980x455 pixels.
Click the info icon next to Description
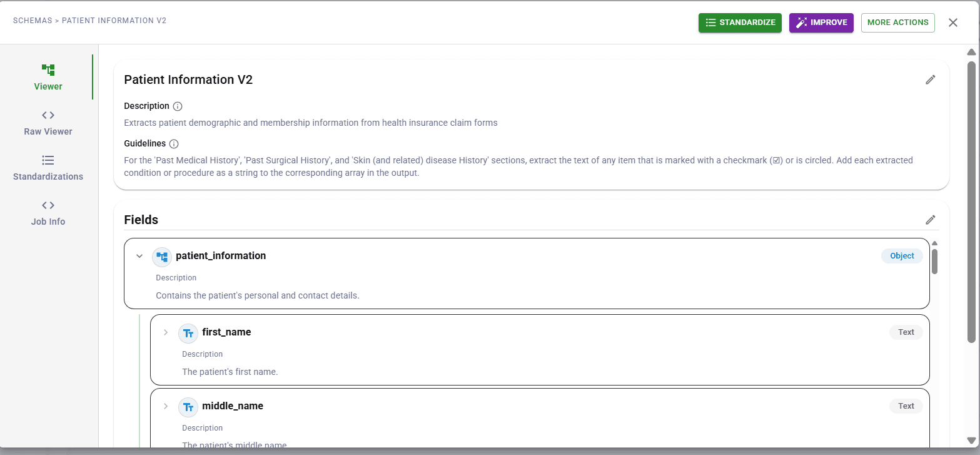pos(177,106)
